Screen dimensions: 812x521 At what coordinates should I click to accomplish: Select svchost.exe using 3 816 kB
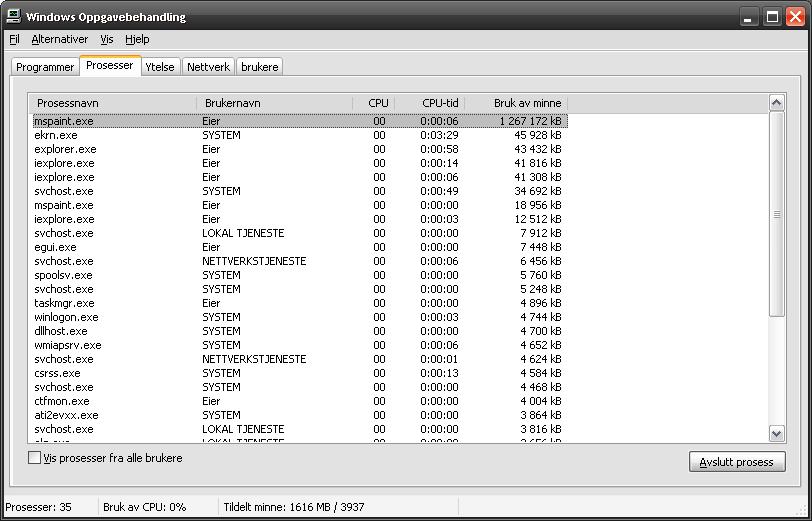[x=300, y=429]
